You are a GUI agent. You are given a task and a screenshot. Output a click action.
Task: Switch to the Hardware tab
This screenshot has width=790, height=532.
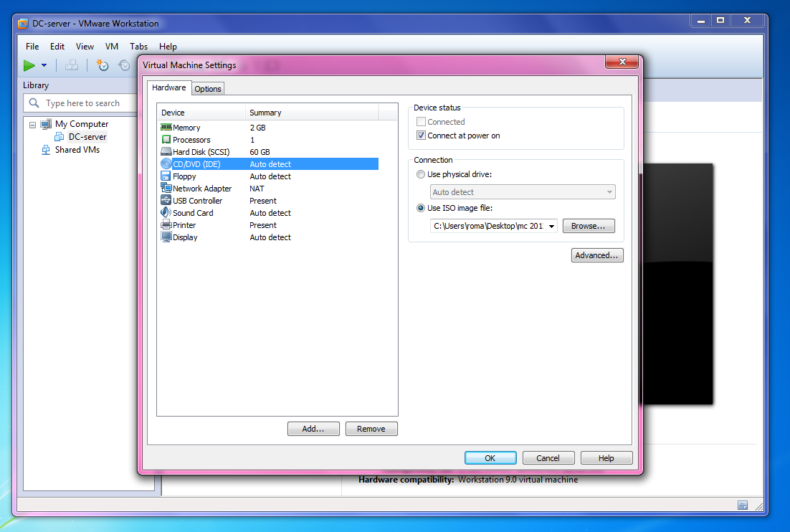tap(168, 87)
